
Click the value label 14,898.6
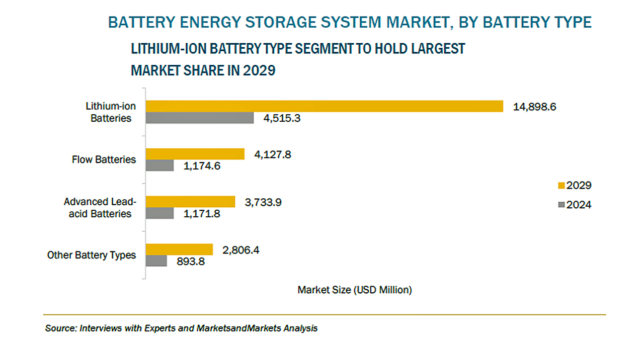[x=534, y=107]
